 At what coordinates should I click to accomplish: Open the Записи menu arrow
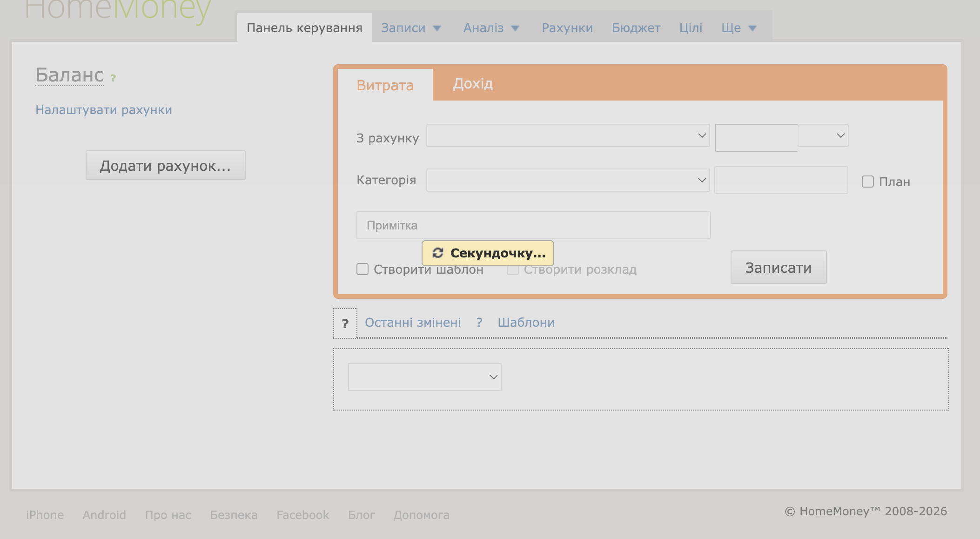click(x=437, y=28)
